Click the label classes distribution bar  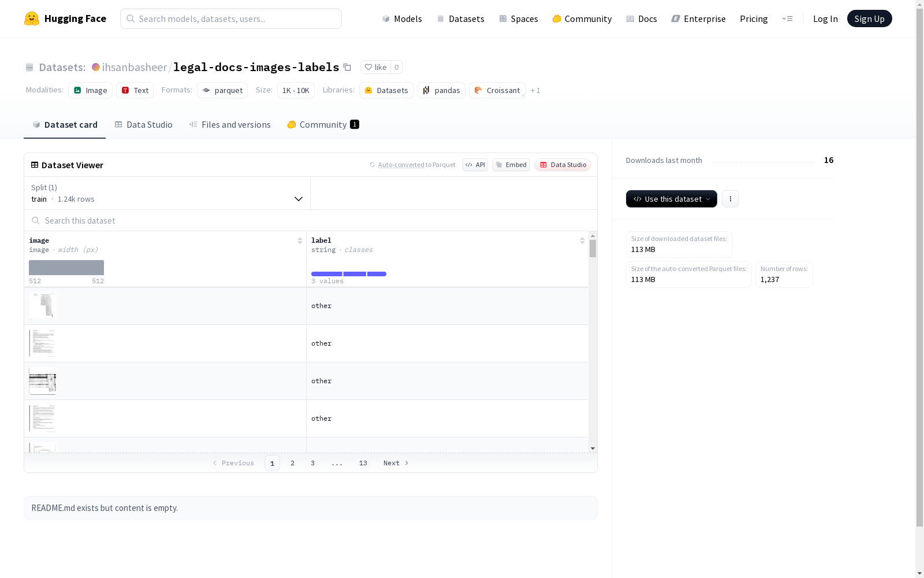tap(349, 274)
